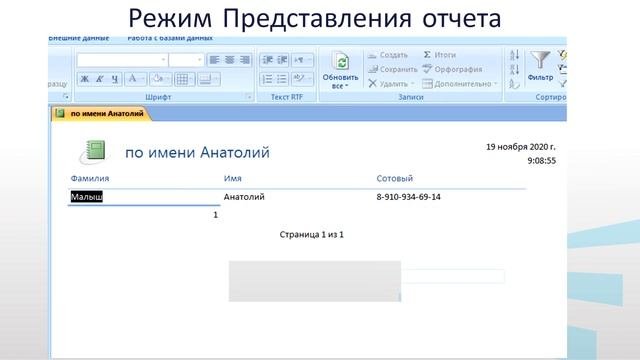Click the toggle filter icon
This screenshot has height=360, width=640.
point(562,84)
